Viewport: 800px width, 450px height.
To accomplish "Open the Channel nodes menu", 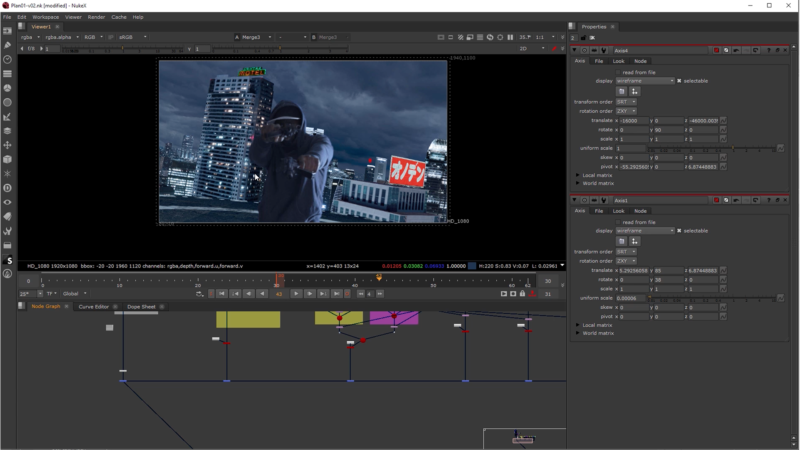I will click(7, 74).
